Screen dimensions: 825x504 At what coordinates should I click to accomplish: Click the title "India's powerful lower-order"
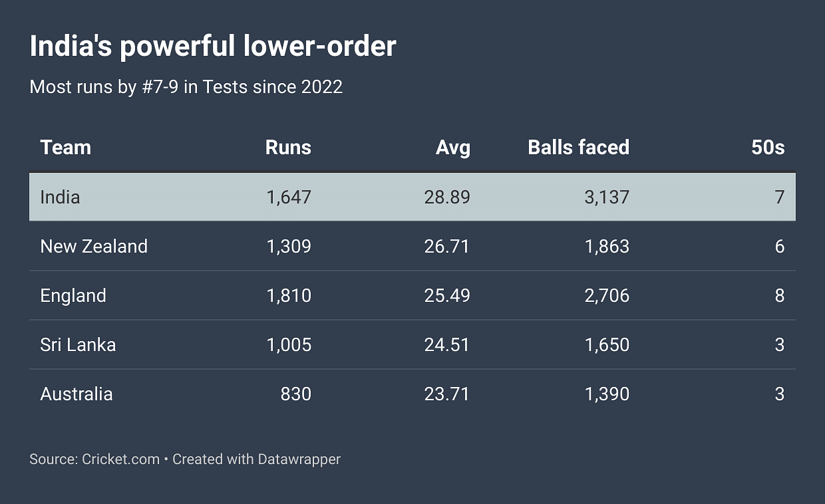213,46
